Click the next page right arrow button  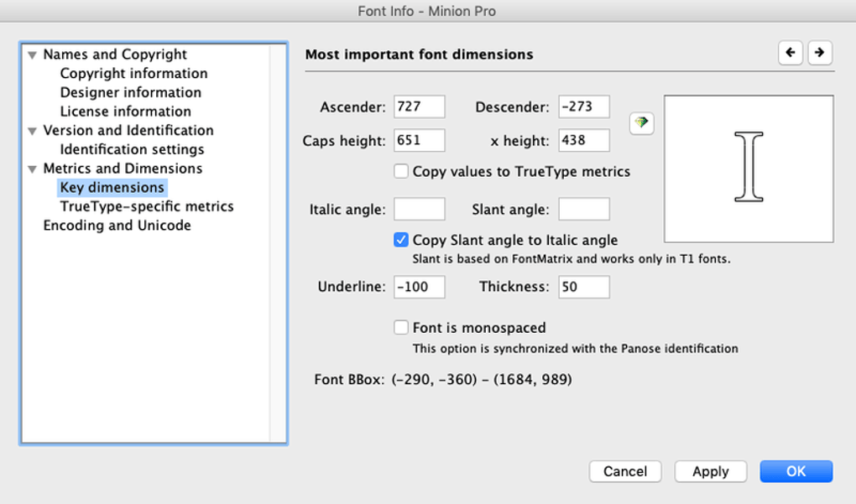tap(820, 53)
